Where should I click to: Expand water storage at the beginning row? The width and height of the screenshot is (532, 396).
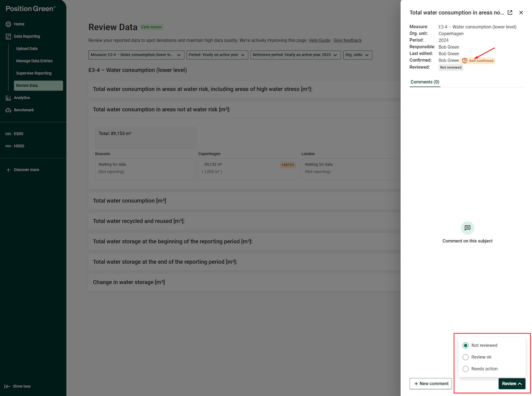(x=244, y=241)
